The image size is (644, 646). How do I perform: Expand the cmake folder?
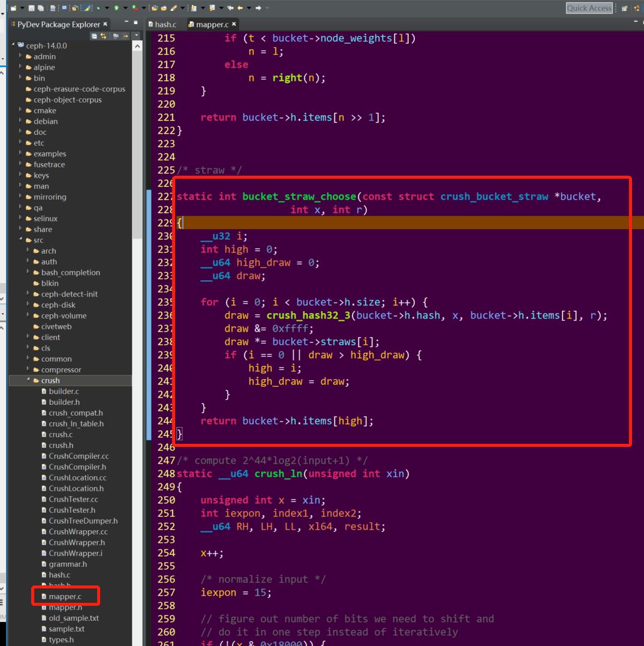tap(20, 109)
